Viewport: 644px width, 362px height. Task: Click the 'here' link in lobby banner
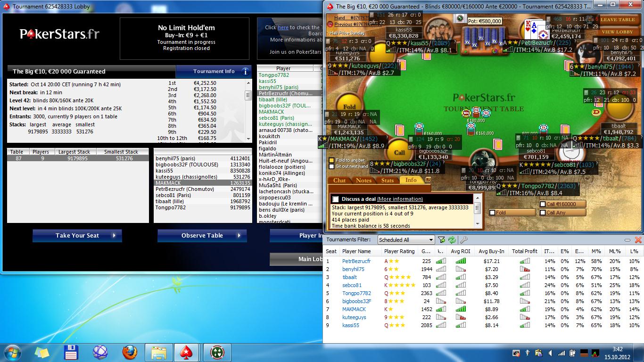pyautogui.click(x=283, y=28)
